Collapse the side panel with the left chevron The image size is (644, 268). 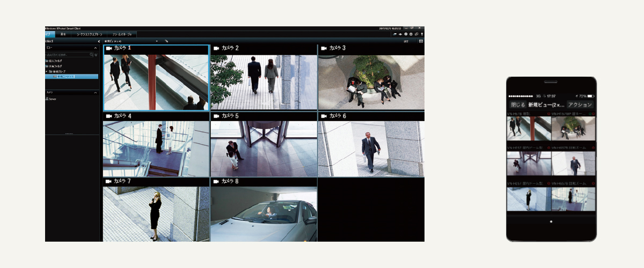(x=99, y=41)
